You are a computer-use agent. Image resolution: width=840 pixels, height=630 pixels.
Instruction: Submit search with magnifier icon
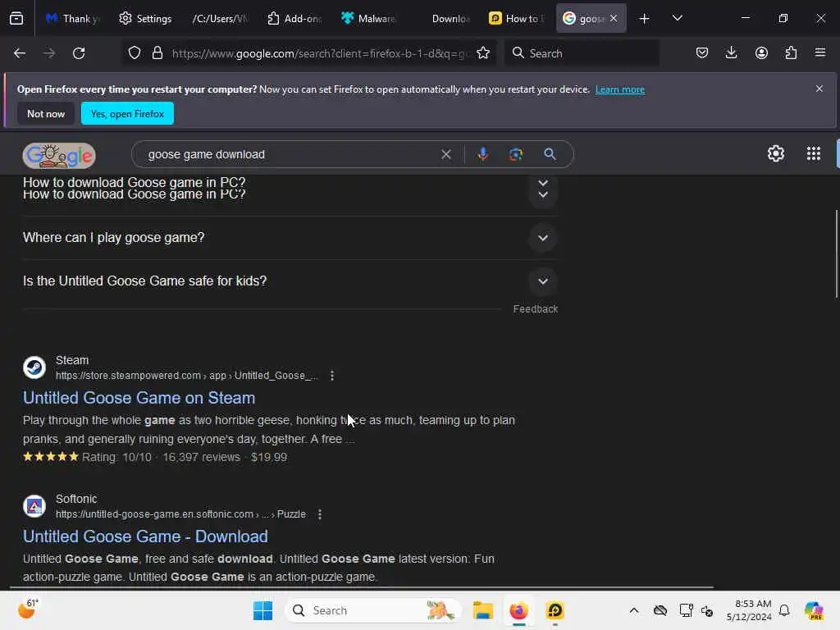click(x=550, y=154)
